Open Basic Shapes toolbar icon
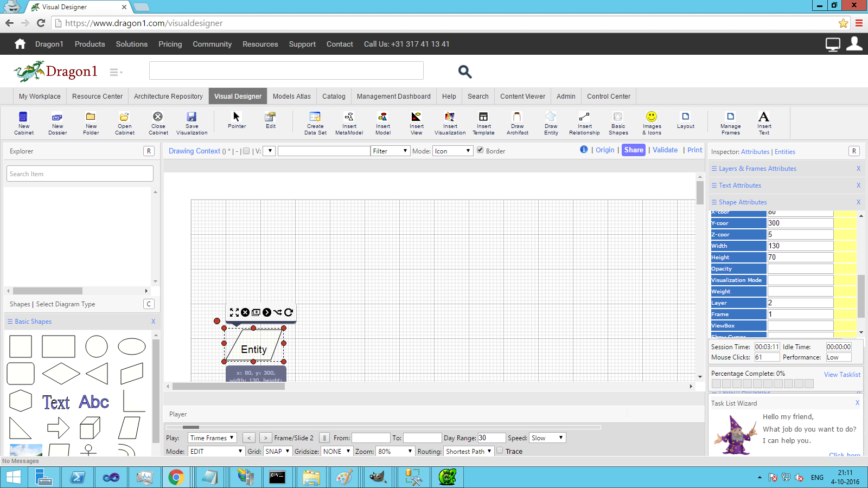Image resolution: width=868 pixels, height=488 pixels. 618,117
